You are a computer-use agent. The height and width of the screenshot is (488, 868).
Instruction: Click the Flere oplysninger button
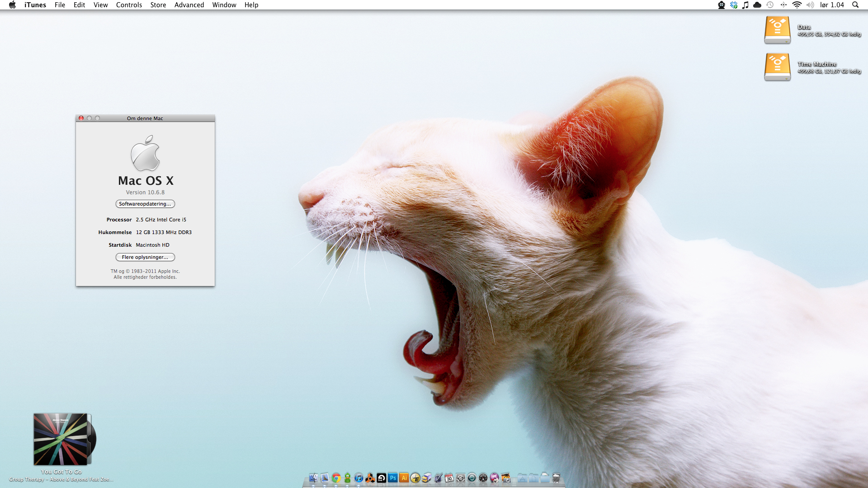point(145,257)
